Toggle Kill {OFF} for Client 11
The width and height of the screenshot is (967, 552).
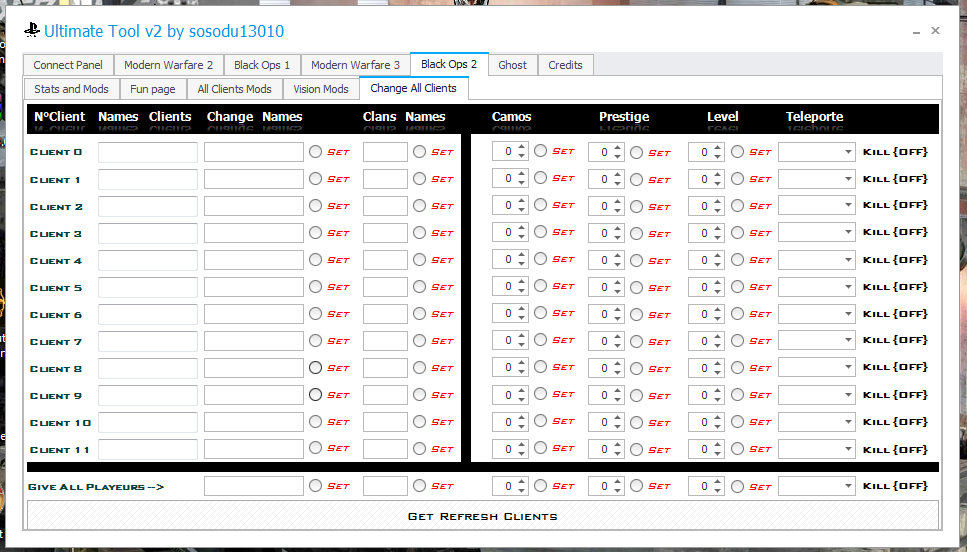(x=895, y=449)
